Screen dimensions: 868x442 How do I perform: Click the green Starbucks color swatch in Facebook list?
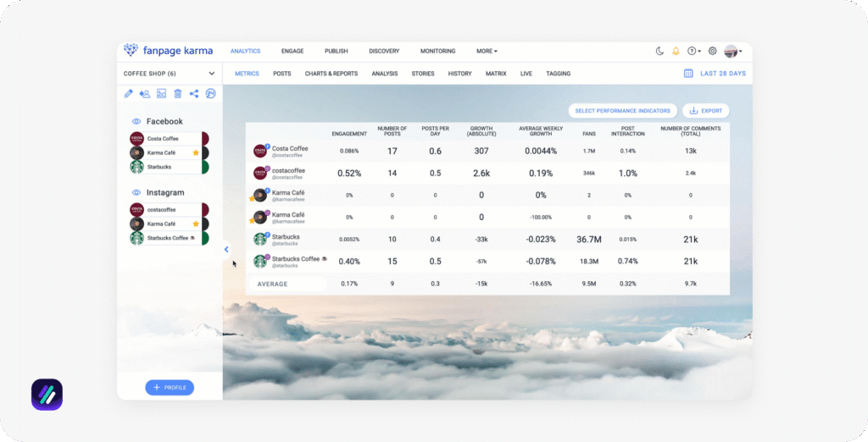[x=205, y=167]
